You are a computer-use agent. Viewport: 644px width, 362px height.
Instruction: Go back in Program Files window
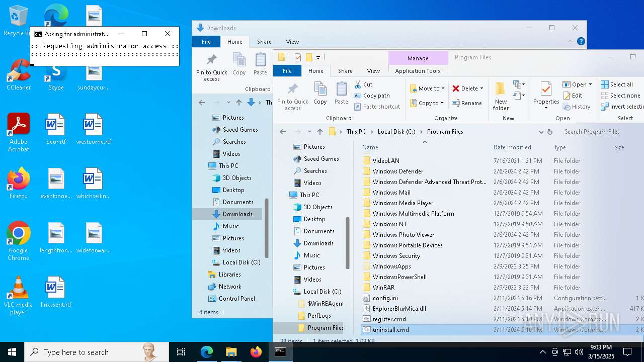pos(283,132)
